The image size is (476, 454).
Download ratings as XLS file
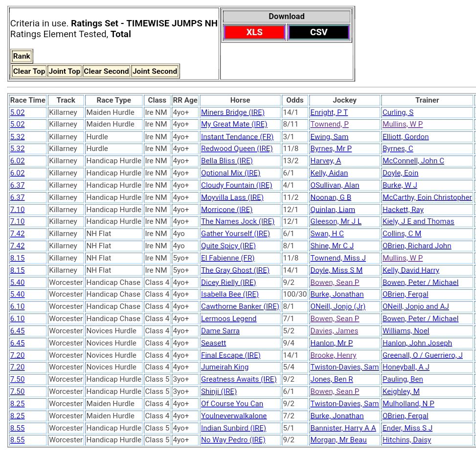click(254, 32)
